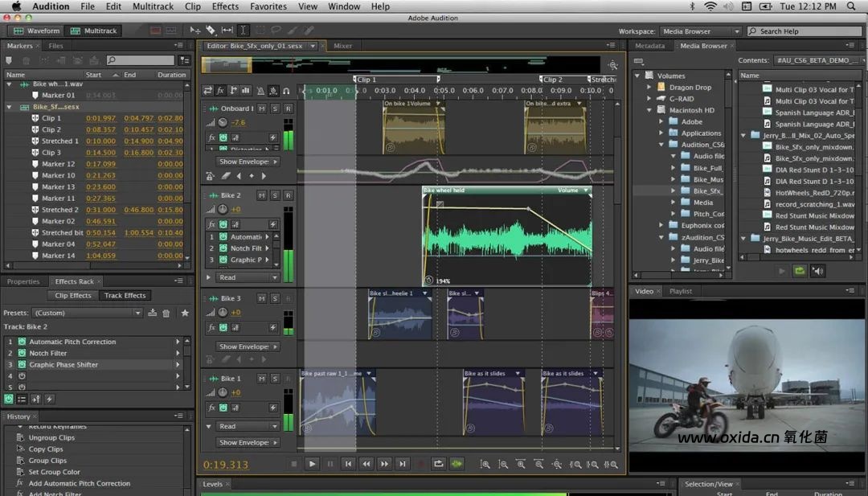Select Clip Effects in Effects Rack
This screenshot has height=496, width=868.
coord(73,296)
